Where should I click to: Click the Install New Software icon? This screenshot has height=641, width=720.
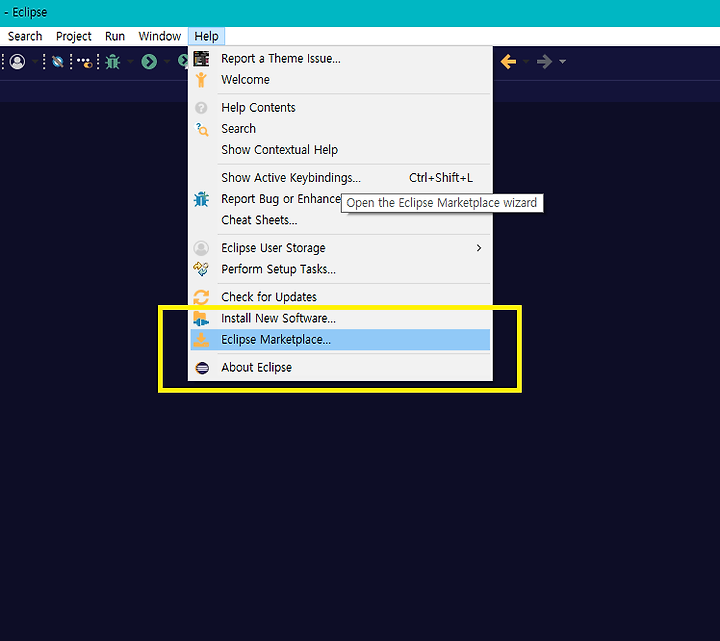pos(201,318)
